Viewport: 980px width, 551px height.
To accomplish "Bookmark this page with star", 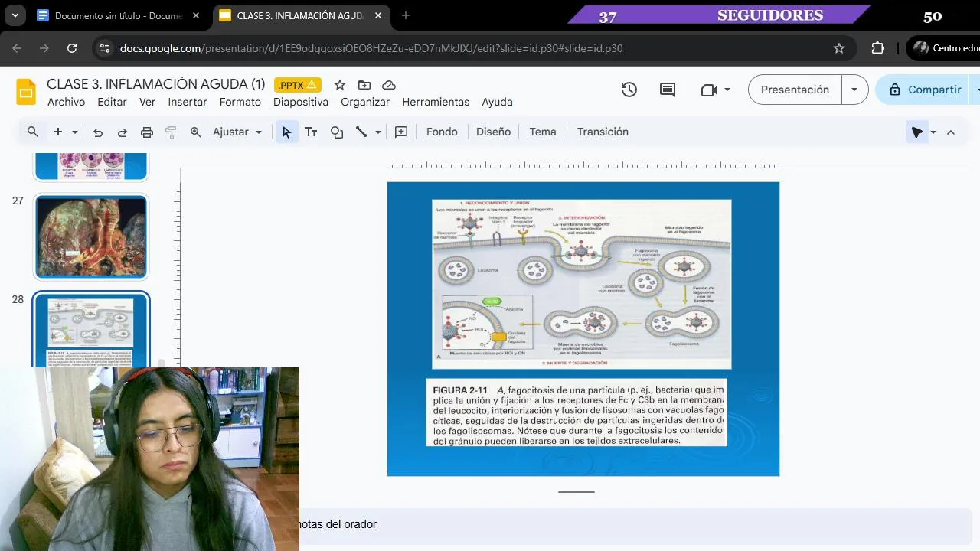I will click(839, 48).
